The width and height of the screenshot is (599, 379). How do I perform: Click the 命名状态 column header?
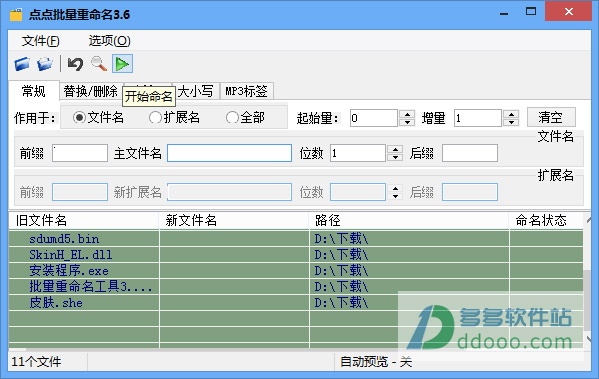(x=546, y=220)
